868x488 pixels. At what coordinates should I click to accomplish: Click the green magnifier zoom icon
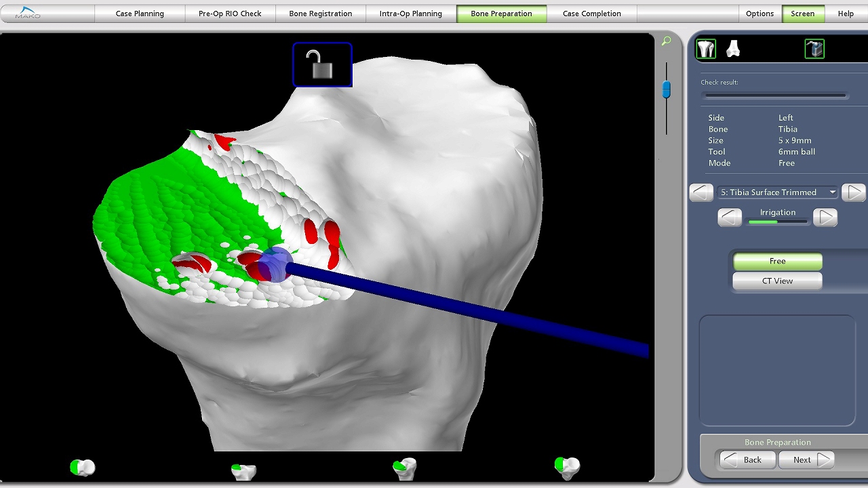[x=666, y=41]
